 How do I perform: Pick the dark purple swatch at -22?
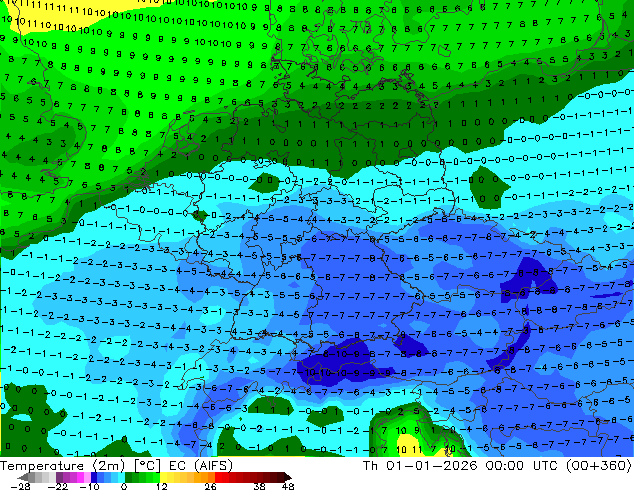pos(59,477)
